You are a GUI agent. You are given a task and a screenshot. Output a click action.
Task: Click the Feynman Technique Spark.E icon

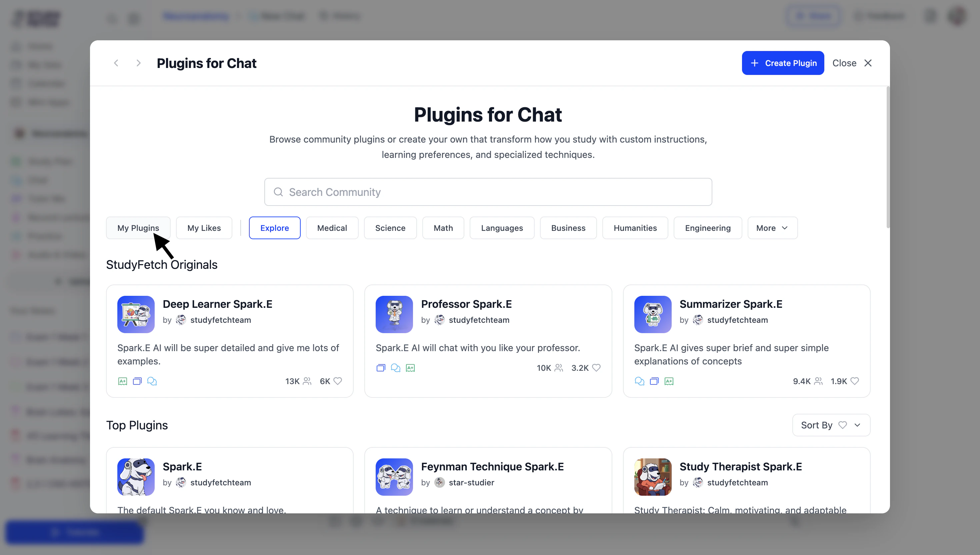(394, 476)
